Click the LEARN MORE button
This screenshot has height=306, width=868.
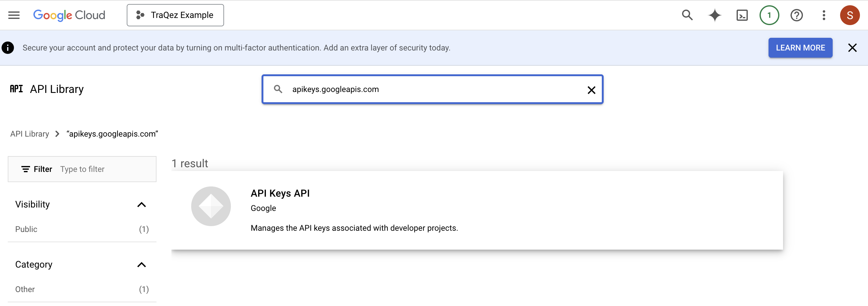click(x=800, y=47)
